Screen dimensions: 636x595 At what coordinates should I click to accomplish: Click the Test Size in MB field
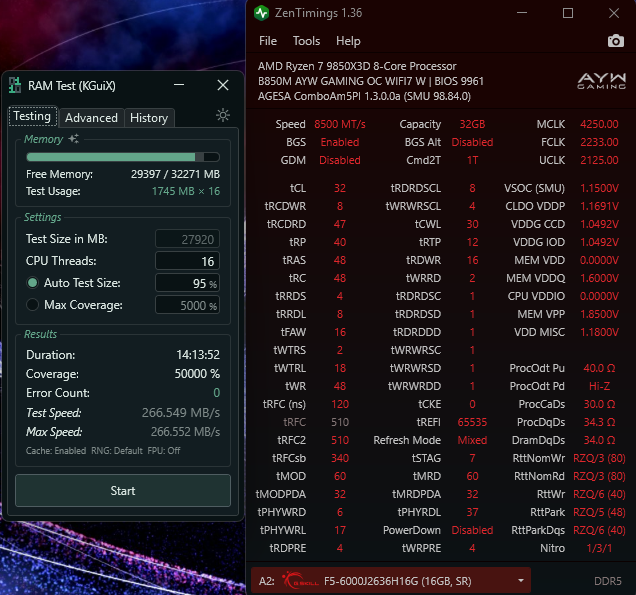187,239
